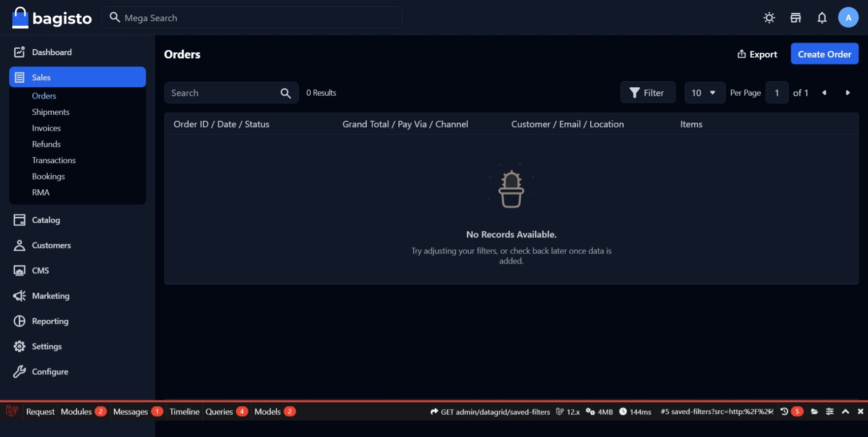Click the page number field
Viewport: 868px width, 437px height.
(x=776, y=93)
